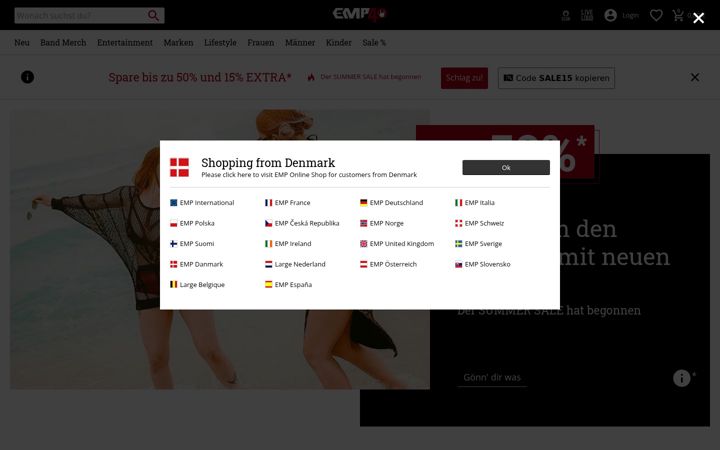The image size is (720, 450).
Task: Close the overlay with the white X
Action: point(698,18)
